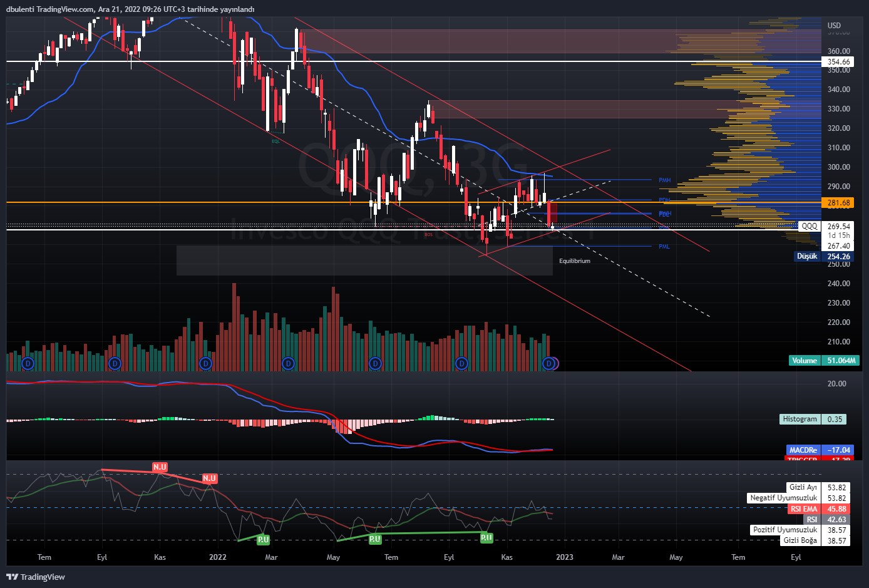This screenshot has width=869, height=588.
Task: Click the PDH level label
Action: coord(664,200)
